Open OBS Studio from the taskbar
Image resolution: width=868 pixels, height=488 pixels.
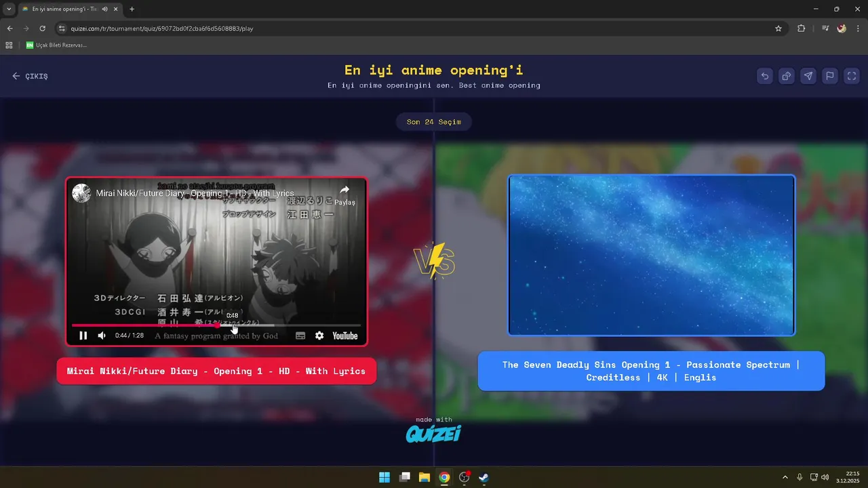(465, 477)
